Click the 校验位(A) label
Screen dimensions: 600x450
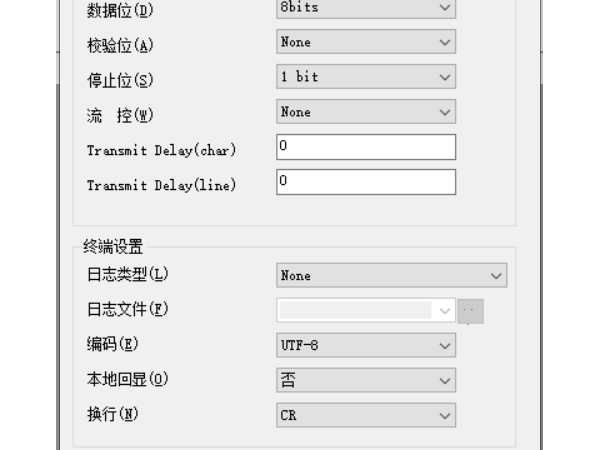(x=116, y=44)
